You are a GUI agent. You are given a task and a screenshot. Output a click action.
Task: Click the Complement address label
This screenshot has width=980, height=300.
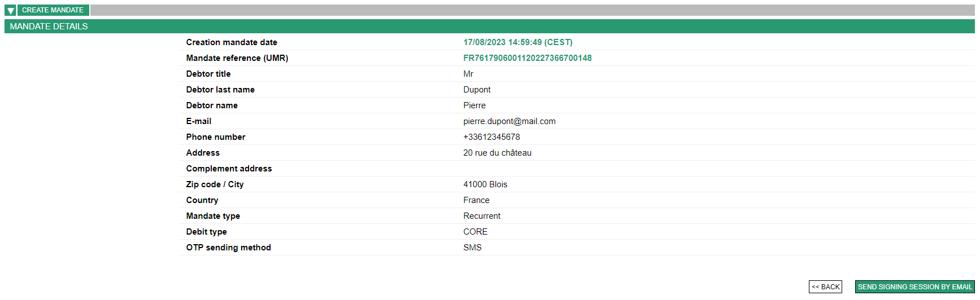click(229, 169)
